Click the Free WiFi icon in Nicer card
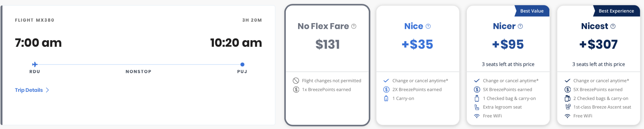Viewport: 644px width, 129px height. 477,116
